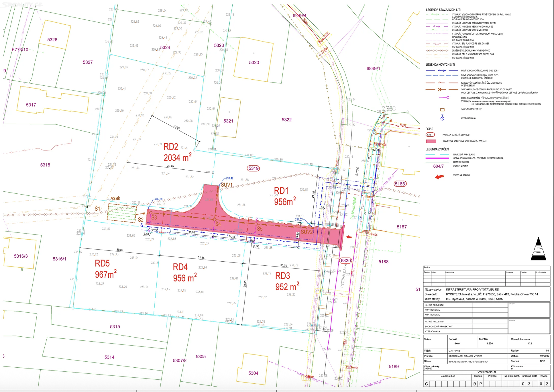
Task: Click the red site-entrance arrow in legend
Action: click(x=439, y=177)
